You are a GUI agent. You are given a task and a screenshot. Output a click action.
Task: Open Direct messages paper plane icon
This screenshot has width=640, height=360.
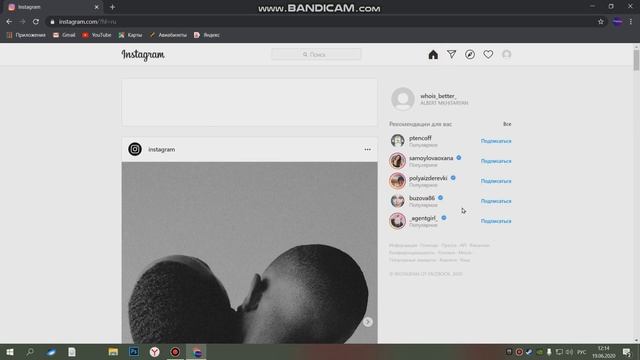click(x=451, y=54)
